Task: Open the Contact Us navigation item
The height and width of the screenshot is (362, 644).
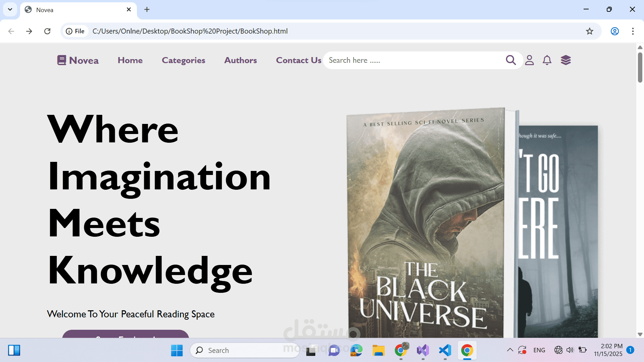Action: click(x=299, y=60)
